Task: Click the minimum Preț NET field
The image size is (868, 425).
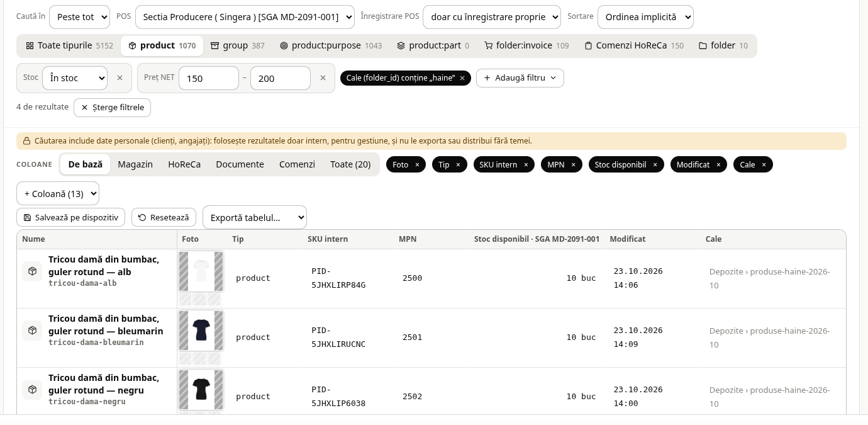Action: point(209,78)
